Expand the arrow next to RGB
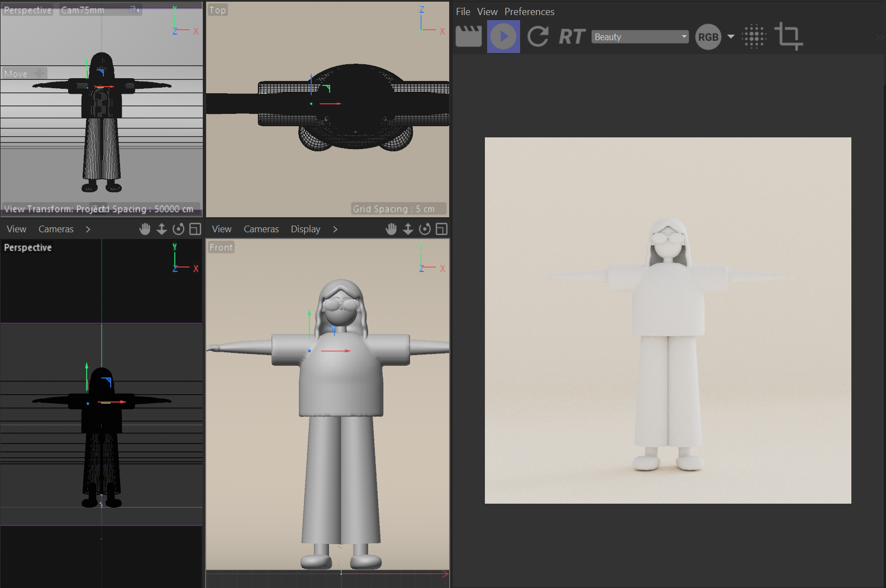The width and height of the screenshot is (886, 588). coord(731,37)
